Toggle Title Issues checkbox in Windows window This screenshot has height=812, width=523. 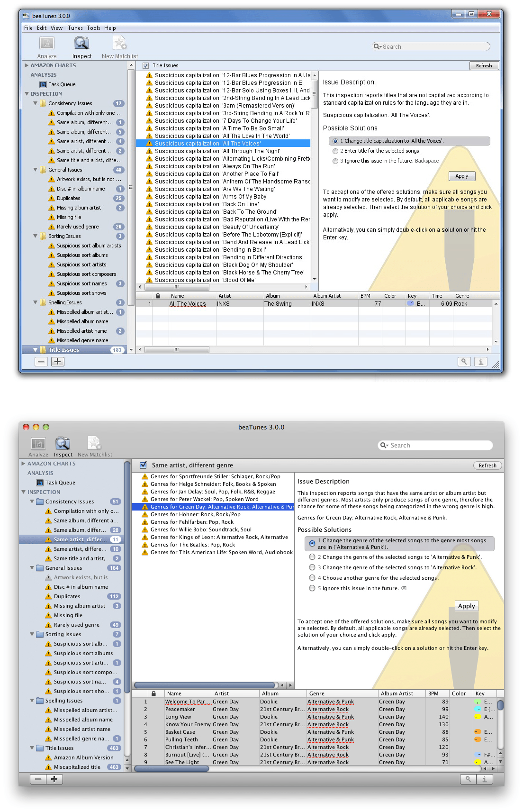point(146,65)
